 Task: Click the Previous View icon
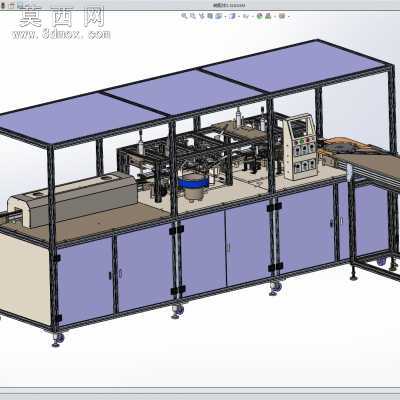tap(201, 16)
